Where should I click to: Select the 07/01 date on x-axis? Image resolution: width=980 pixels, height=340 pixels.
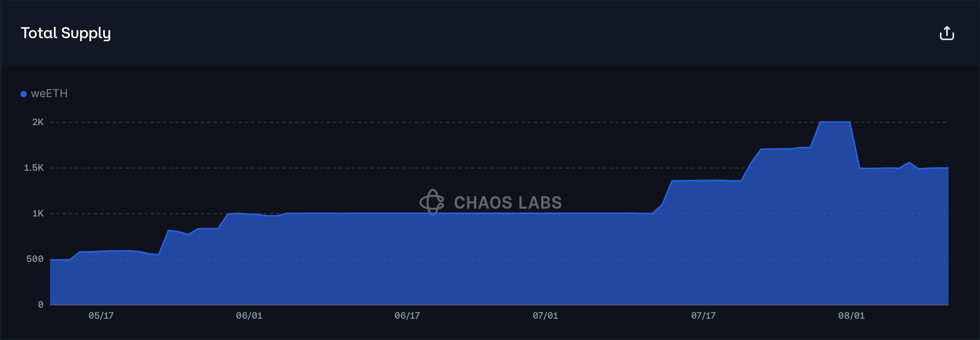[545, 316]
